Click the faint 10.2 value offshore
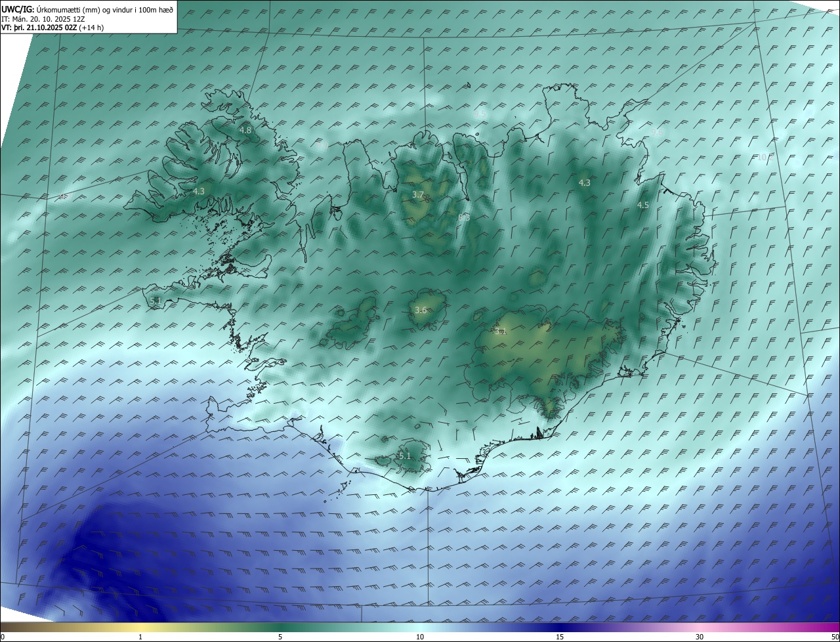Viewport: 840px width, 642px height. [x=764, y=158]
